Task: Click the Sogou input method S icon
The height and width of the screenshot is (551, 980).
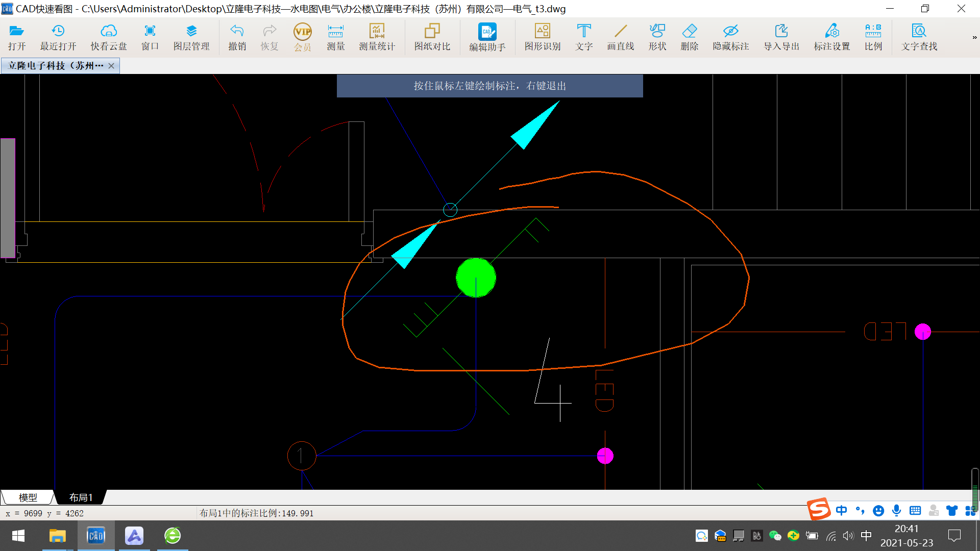Action: pos(819,509)
